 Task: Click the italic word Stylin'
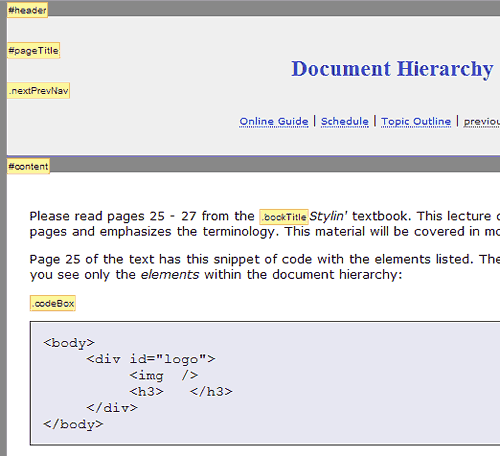tap(328, 216)
